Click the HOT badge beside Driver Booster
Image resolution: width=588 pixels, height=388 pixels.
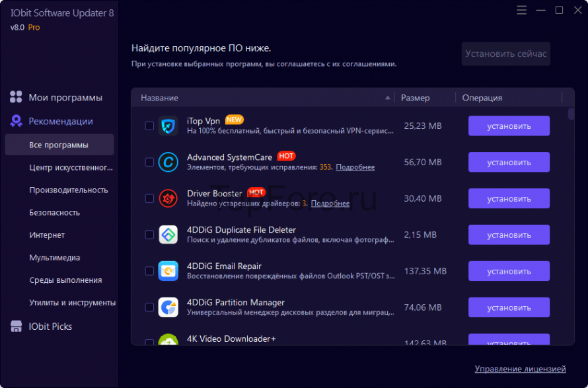coord(256,192)
